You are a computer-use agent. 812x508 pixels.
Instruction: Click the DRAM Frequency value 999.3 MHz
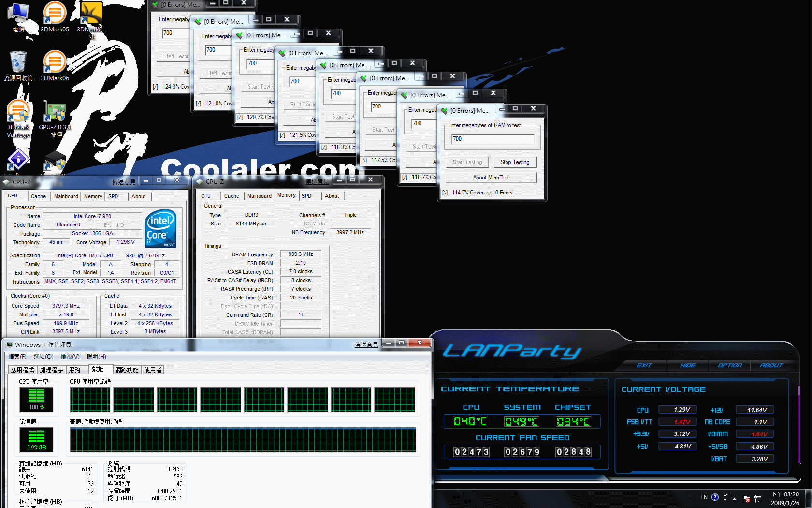pos(301,254)
